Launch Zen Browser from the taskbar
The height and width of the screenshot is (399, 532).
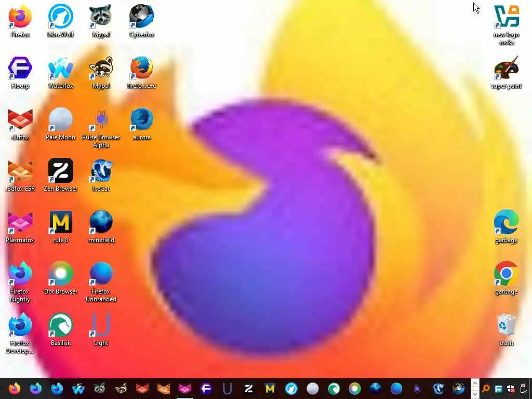[248, 389]
